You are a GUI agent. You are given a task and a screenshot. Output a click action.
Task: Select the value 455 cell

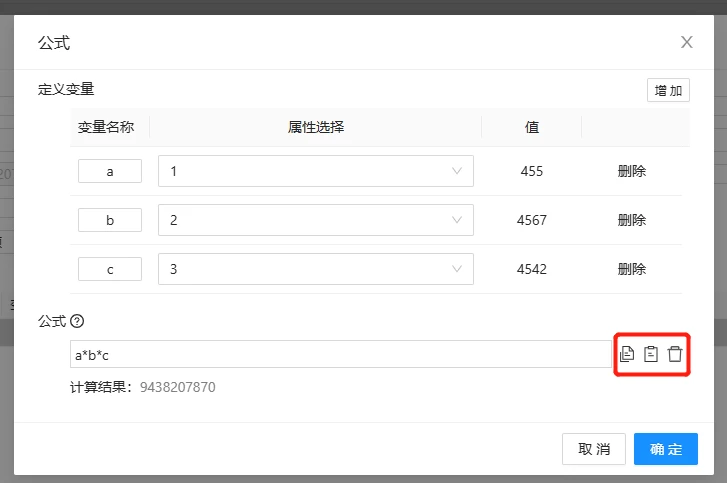532,171
